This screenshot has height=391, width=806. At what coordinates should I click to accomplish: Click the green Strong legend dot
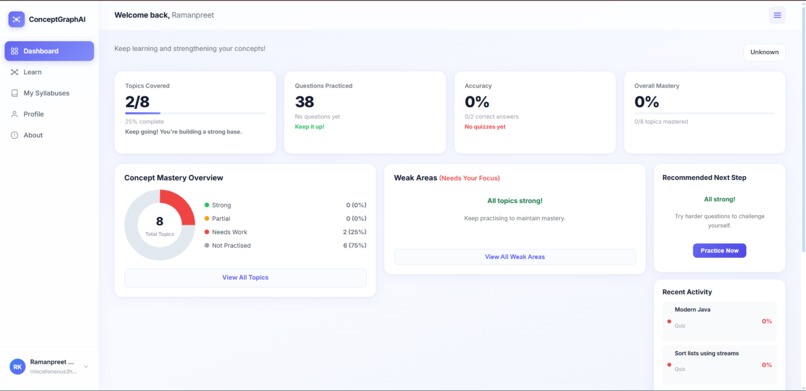(x=207, y=205)
